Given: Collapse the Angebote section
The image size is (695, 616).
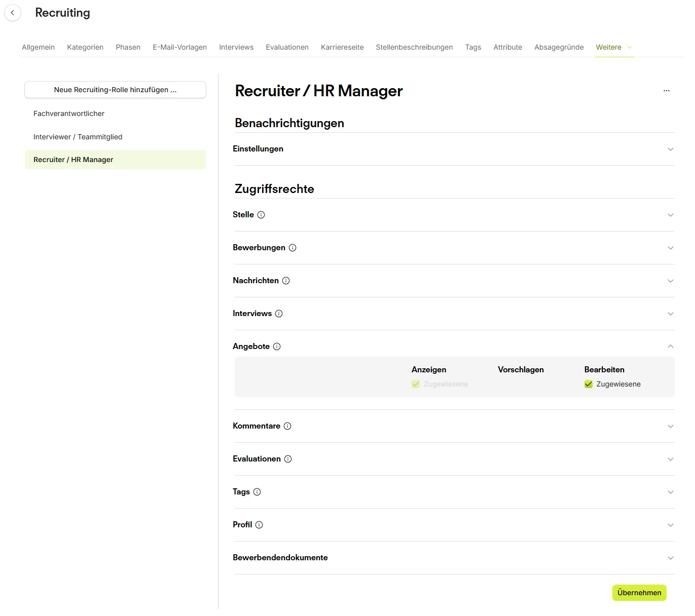Looking at the screenshot, I should tap(670, 346).
